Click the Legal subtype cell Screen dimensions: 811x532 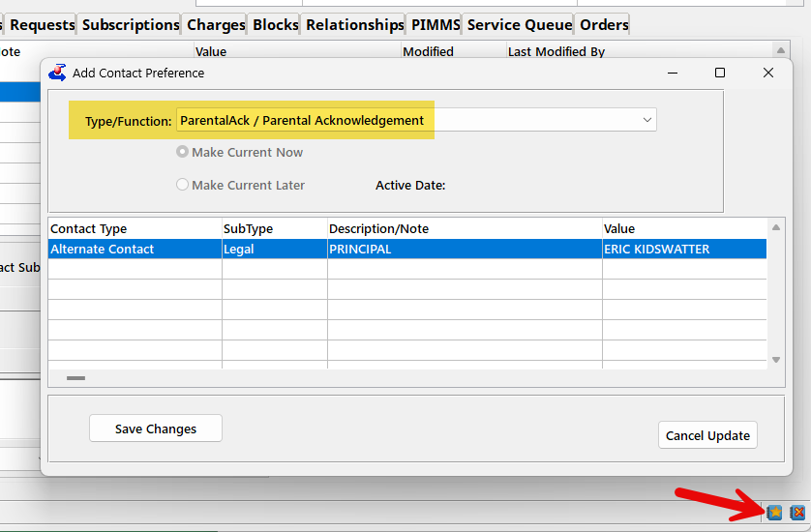tap(275, 249)
